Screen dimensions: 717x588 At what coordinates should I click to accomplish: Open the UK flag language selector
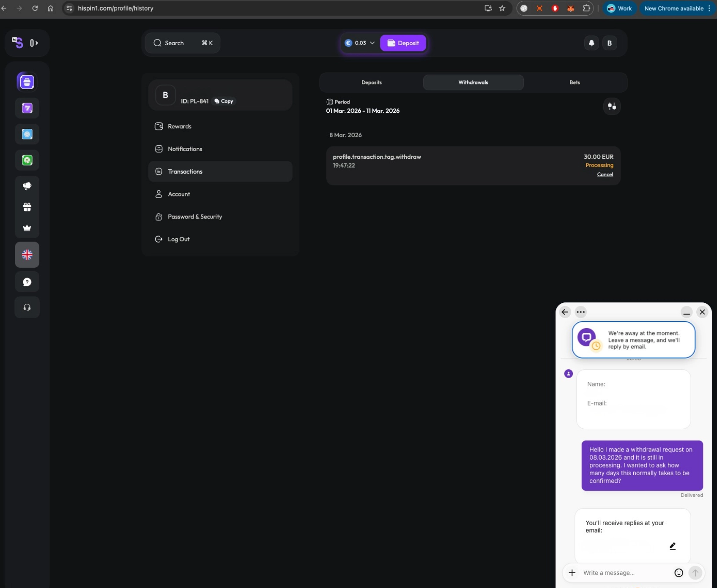[27, 255]
